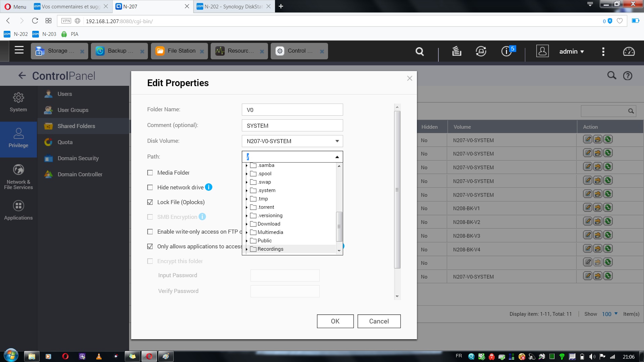Click the user profile icon beside admin
The image size is (644, 362).
[x=542, y=51]
